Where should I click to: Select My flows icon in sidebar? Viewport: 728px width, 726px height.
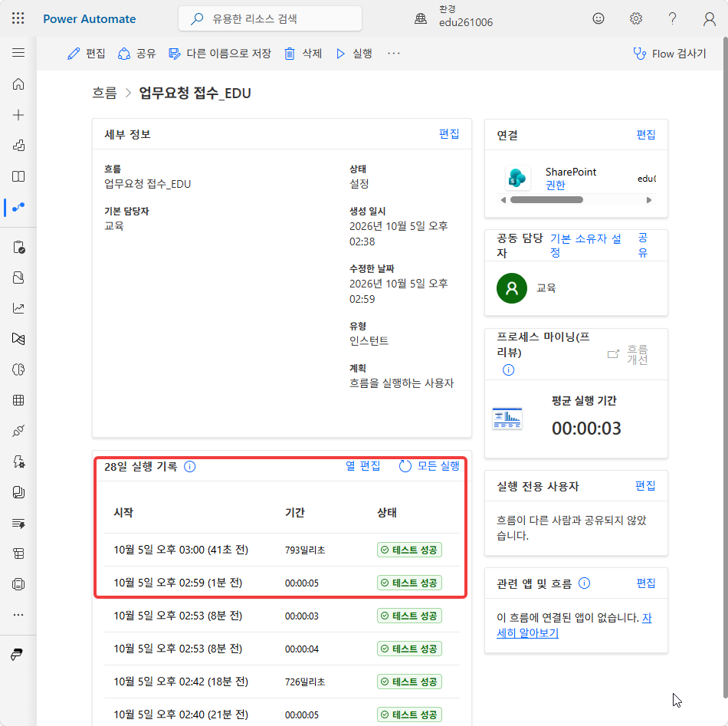(x=18, y=207)
